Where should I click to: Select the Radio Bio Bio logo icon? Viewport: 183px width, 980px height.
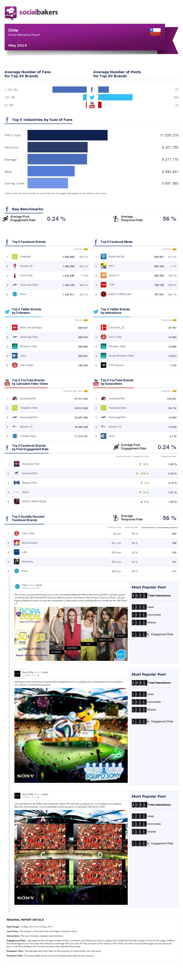(x=103, y=256)
